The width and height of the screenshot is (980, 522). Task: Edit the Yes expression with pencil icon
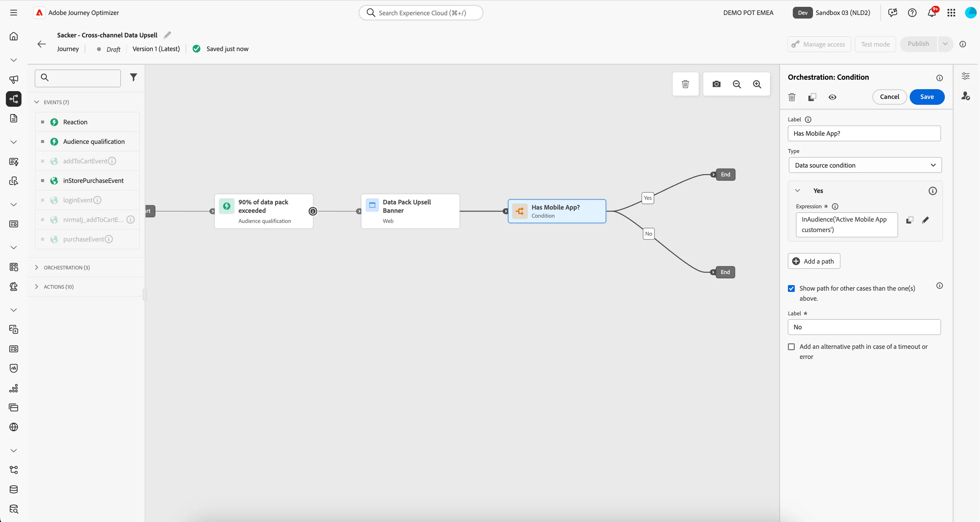(x=925, y=220)
